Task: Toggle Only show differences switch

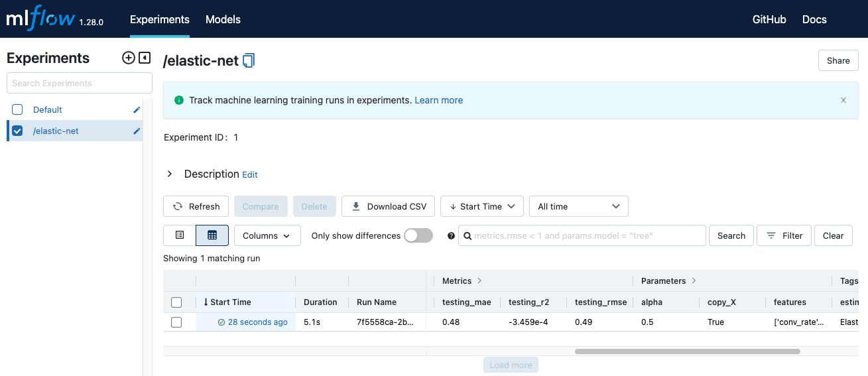Action: click(x=418, y=235)
